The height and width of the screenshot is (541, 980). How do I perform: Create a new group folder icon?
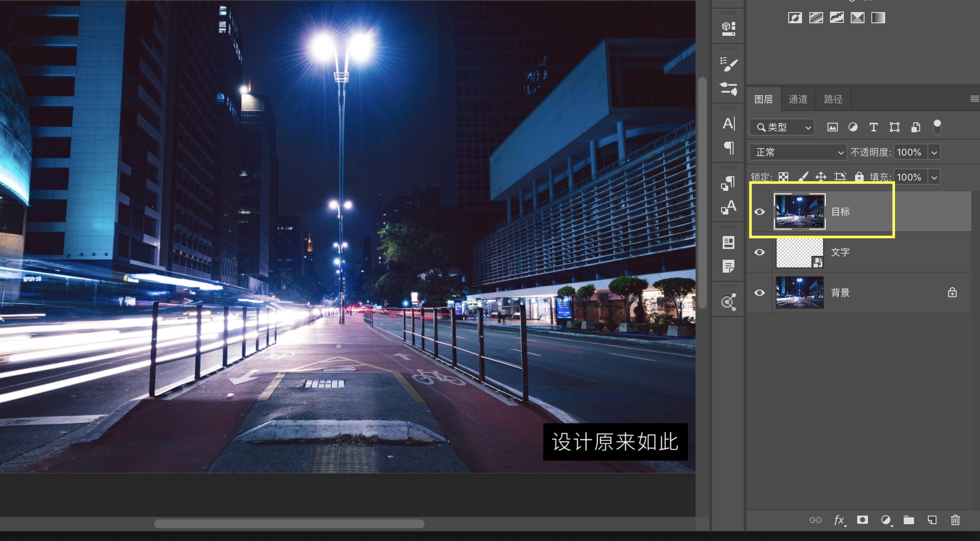(909, 520)
